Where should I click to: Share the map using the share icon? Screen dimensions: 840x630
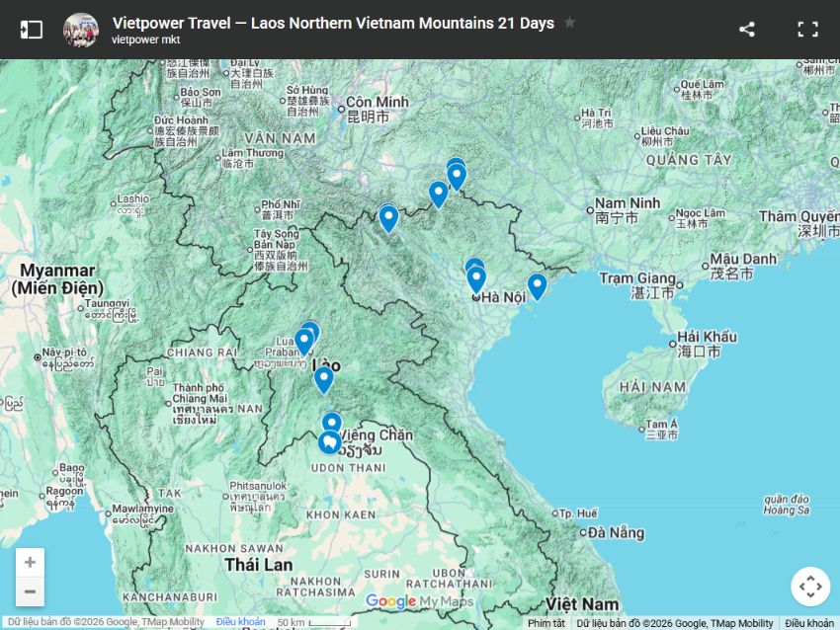tap(747, 29)
